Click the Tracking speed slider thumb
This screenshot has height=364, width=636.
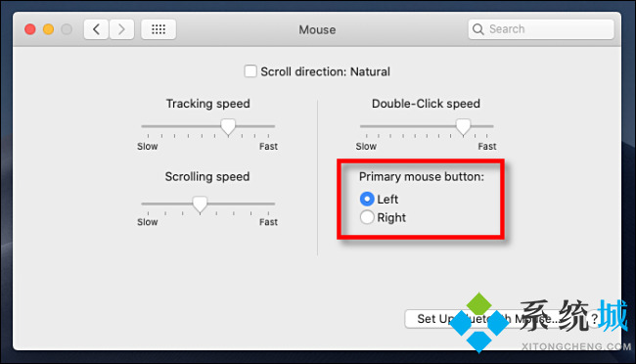coord(228,127)
